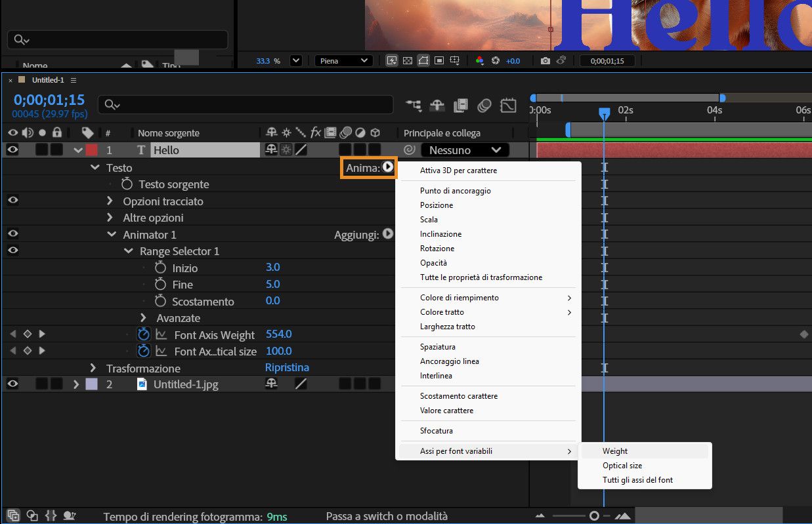Toggle stopwatch for Scostamento property
812x524 pixels.
160,301
